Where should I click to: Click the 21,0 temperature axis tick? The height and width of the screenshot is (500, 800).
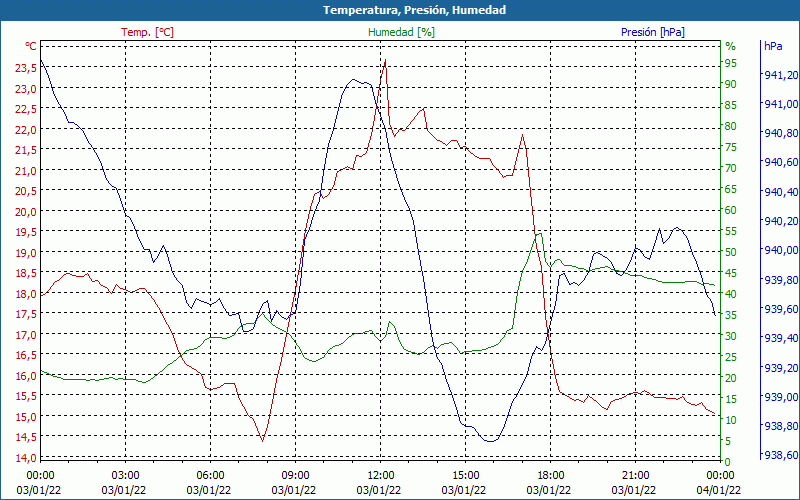click(x=26, y=170)
